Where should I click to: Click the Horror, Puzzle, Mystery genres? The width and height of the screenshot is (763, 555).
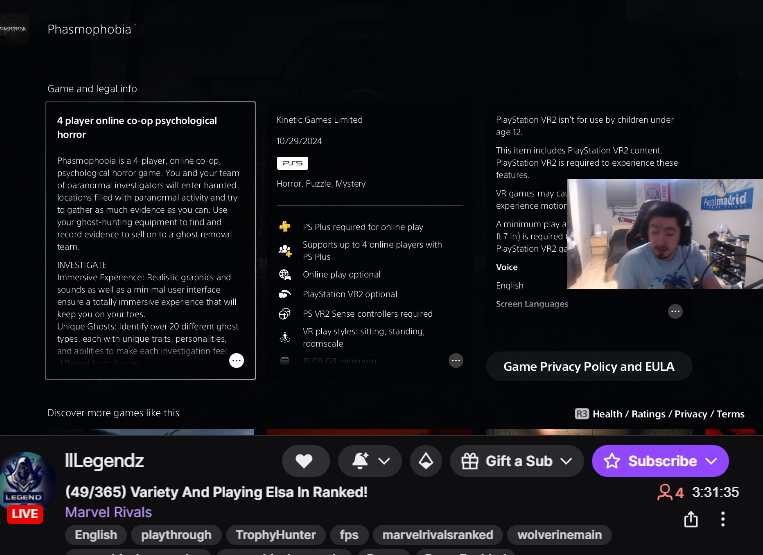click(x=321, y=184)
